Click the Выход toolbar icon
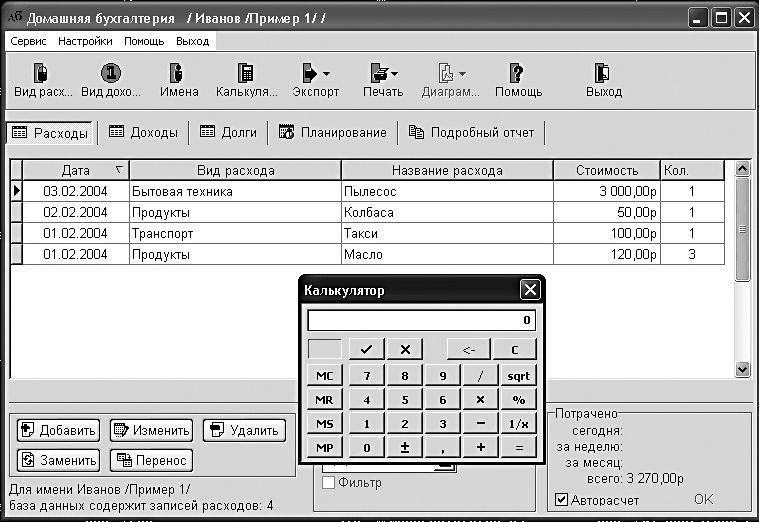Viewport: 759px width, 522px height. coord(603,79)
